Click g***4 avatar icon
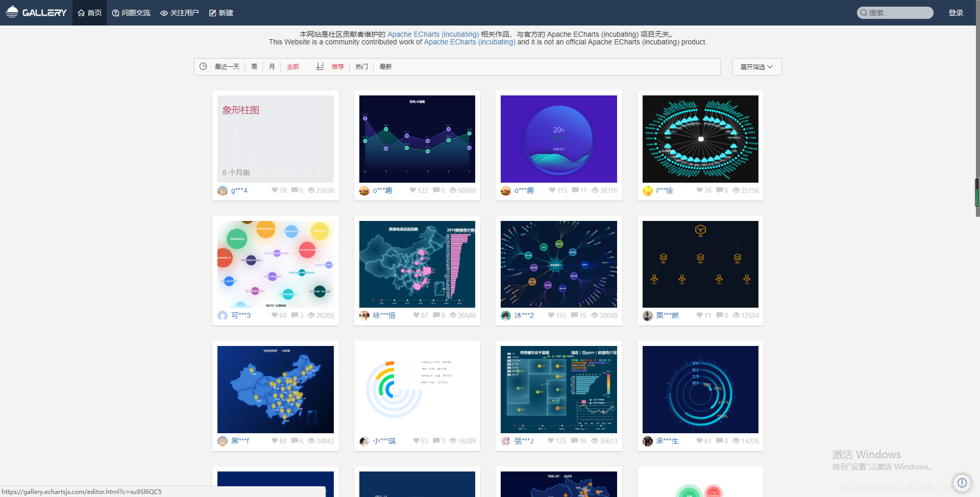The height and width of the screenshot is (497, 980). tap(223, 191)
